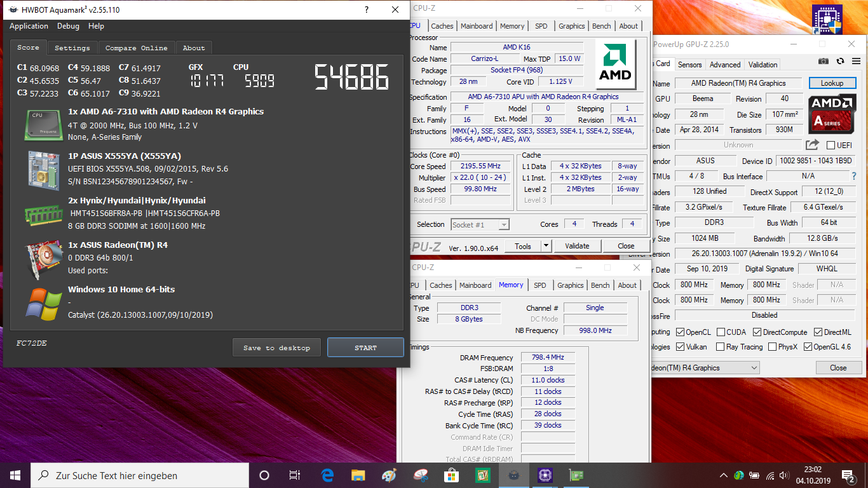Select the Aquamark taskbar icon
868x488 pixels.
[513, 475]
